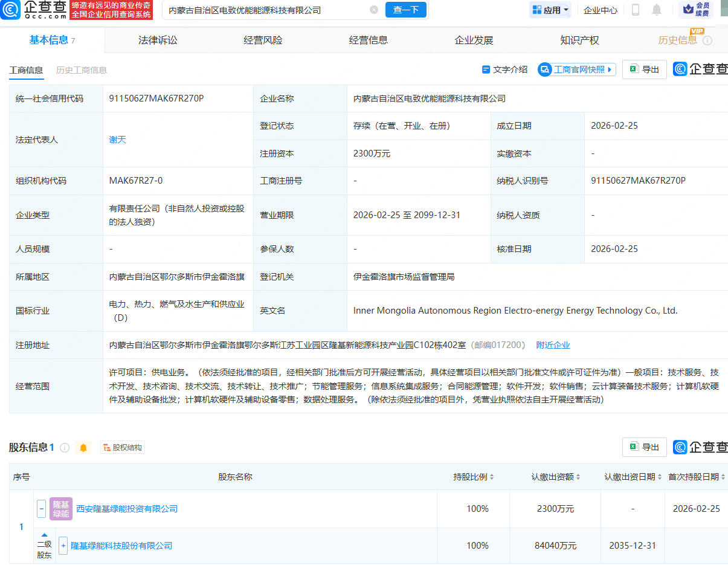Viewport: 728px width, 565px height.
Task: Click the alert bell beside 股东信息
Action: pyautogui.click(x=84, y=447)
